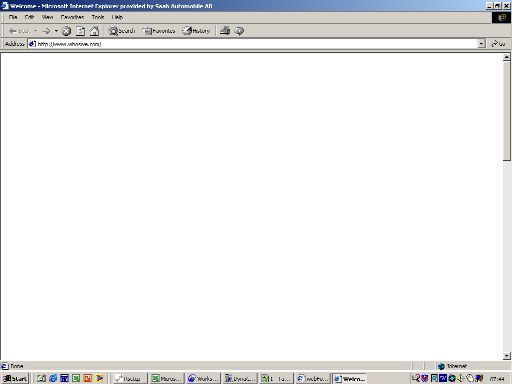The width and height of the screenshot is (512, 384).
Task: Open the Forward button history dropdown
Action: pos(56,31)
